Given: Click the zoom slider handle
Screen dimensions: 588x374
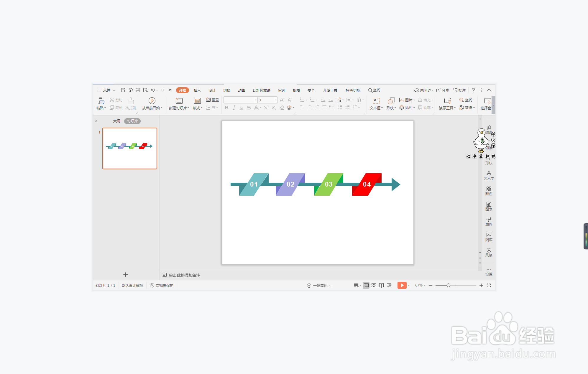Looking at the screenshot, I should tap(448, 285).
